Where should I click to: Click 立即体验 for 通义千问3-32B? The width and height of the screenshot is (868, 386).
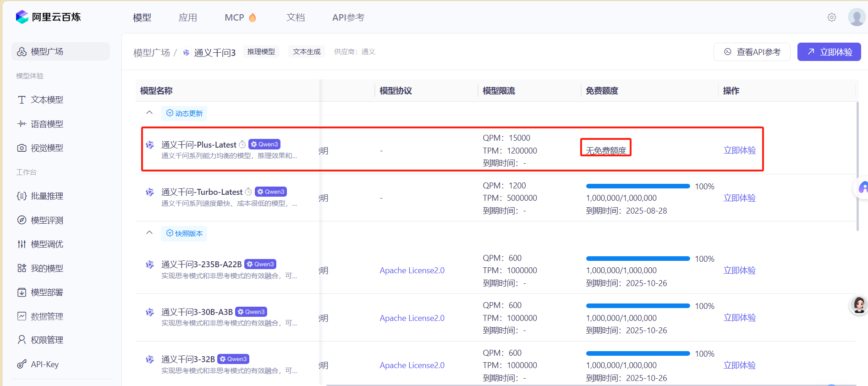[x=740, y=365]
